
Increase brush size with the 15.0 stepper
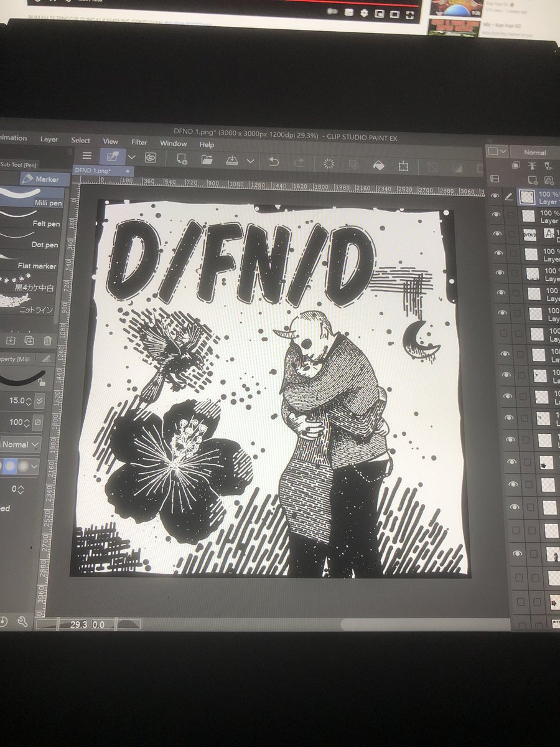coord(29,400)
